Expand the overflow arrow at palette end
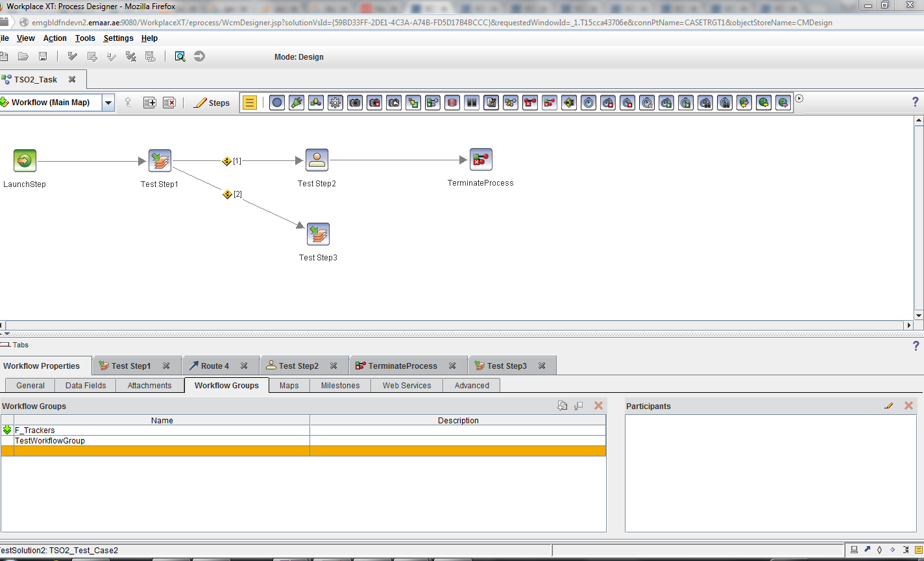Viewport: 924px width, 561px height. point(799,99)
